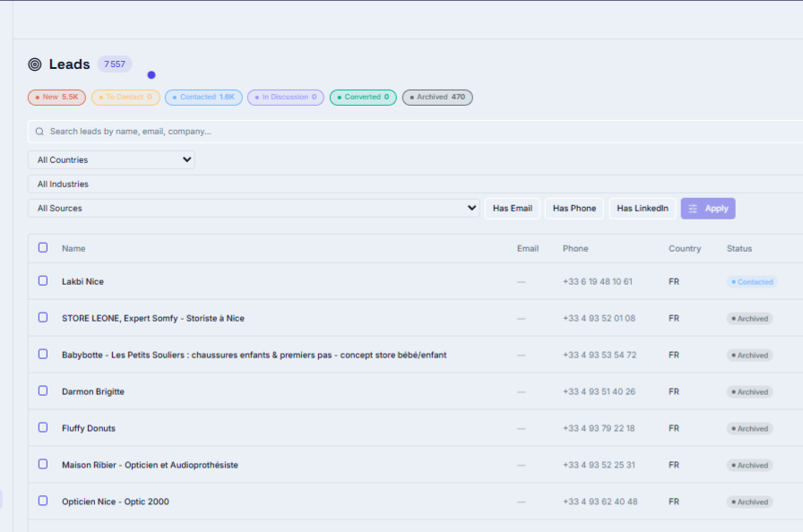Screen dimensions: 803x532
Task: Filter by Archived 470 status
Action: pos(437,98)
